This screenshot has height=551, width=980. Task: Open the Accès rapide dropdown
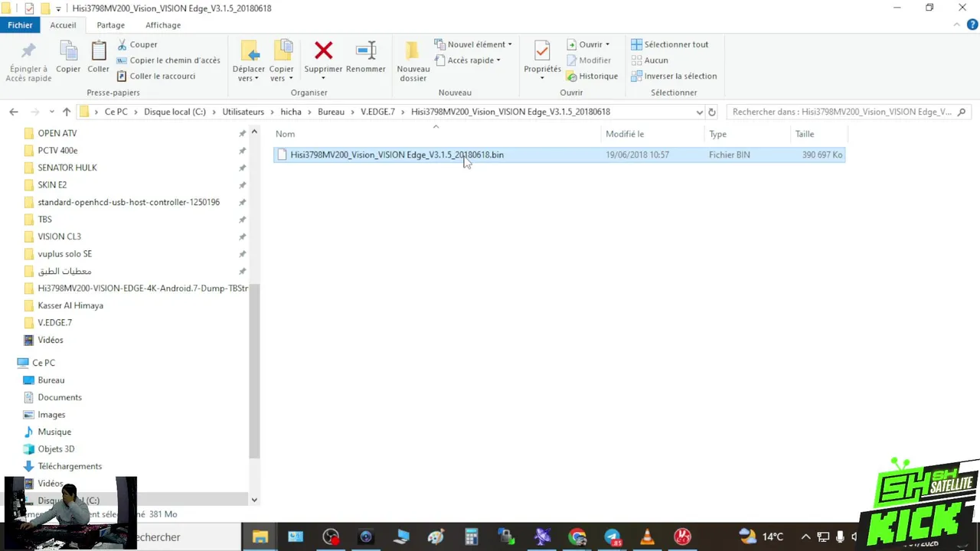pos(467,60)
